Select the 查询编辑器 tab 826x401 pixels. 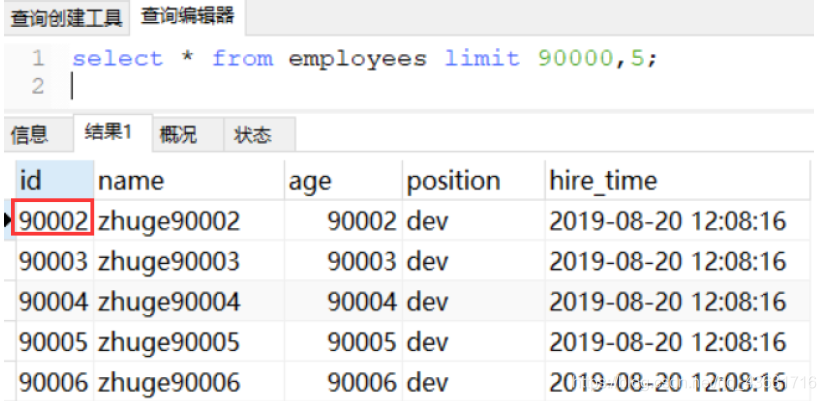[187, 16]
